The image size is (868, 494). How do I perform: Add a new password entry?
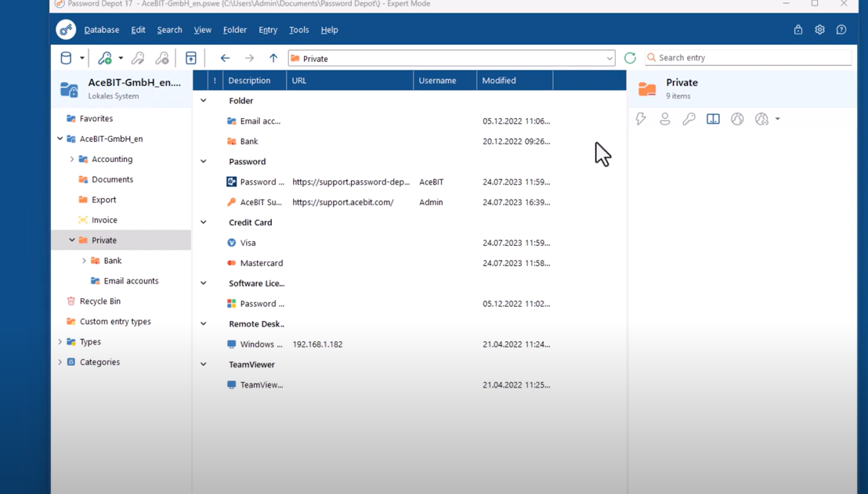pyautogui.click(x=106, y=57)
